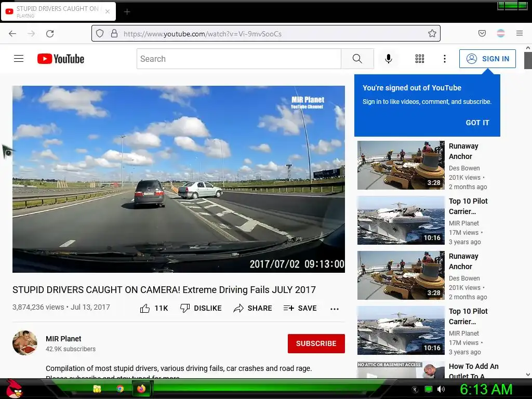The height and width of the screenshot is (399, 532).
Task: Open the SHARE dialog
Action: click(253, 308)
